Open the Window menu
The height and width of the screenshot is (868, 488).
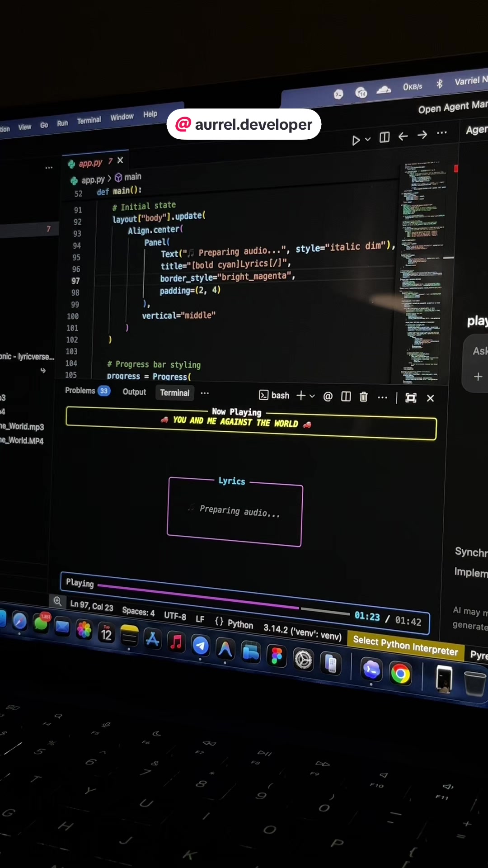tap(122, 117)
